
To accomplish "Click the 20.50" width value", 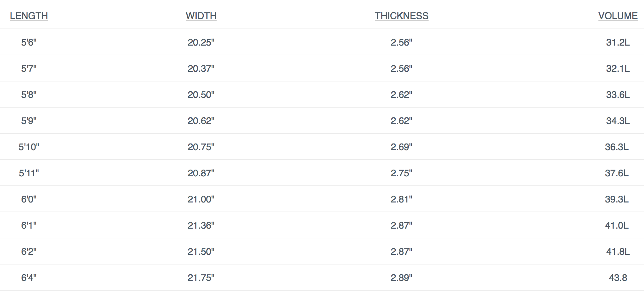I will tap(201, 95).
